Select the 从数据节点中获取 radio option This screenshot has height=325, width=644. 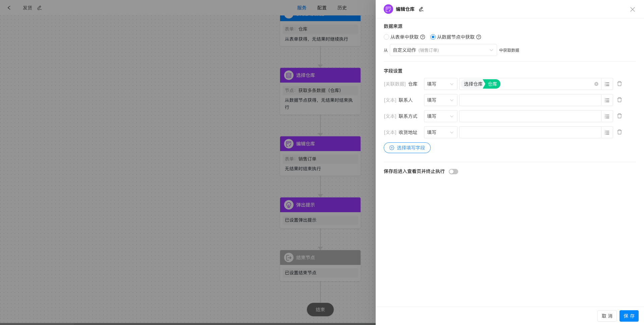(433, 37)
